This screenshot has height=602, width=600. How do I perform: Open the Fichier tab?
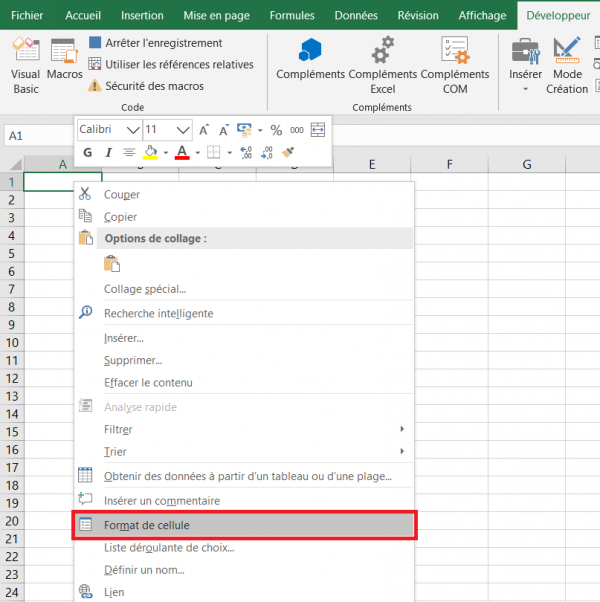pos(27,15)
